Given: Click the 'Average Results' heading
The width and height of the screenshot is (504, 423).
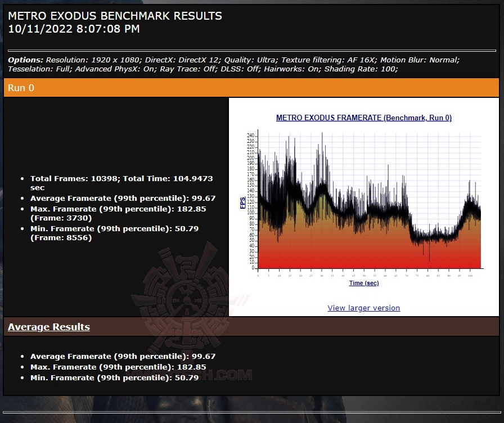Looking at the screenshot, I should pyautogui.click(x=49, y=327).
